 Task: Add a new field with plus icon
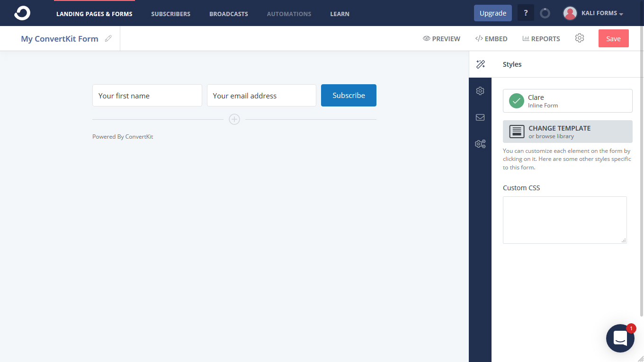234,119
